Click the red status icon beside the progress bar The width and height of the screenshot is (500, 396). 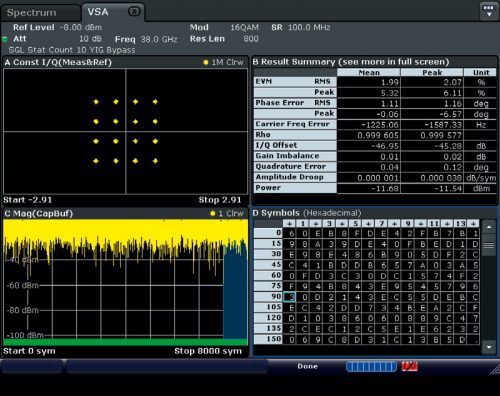pos(409,366)
